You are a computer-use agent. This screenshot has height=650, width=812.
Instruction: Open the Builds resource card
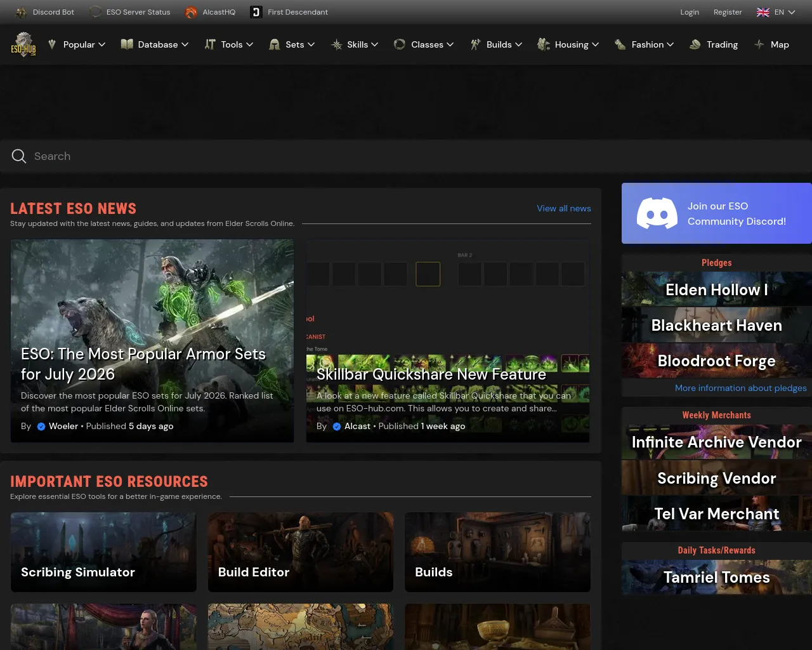(x=497, y=552)
